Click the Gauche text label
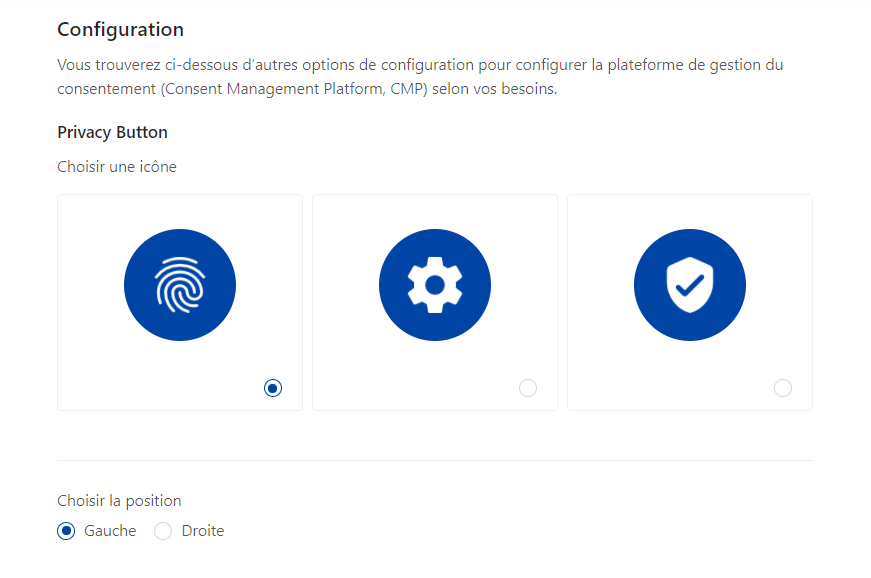The width and height of the screenshot is (871, 578). pyautogui.click(x=110, y=531)
